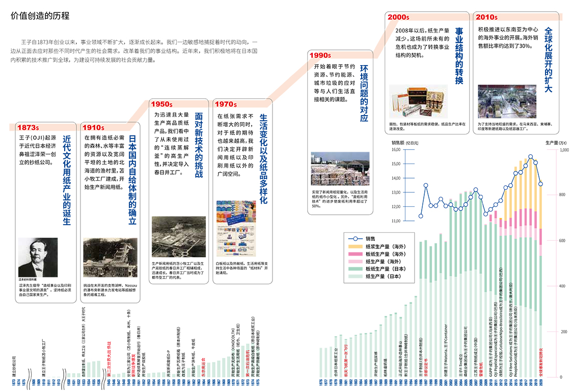Click the vertical heading 日本国内自给体制的确立
This screenshot has width=572, height=392.
pyautogui.click(x=132, y=180)
